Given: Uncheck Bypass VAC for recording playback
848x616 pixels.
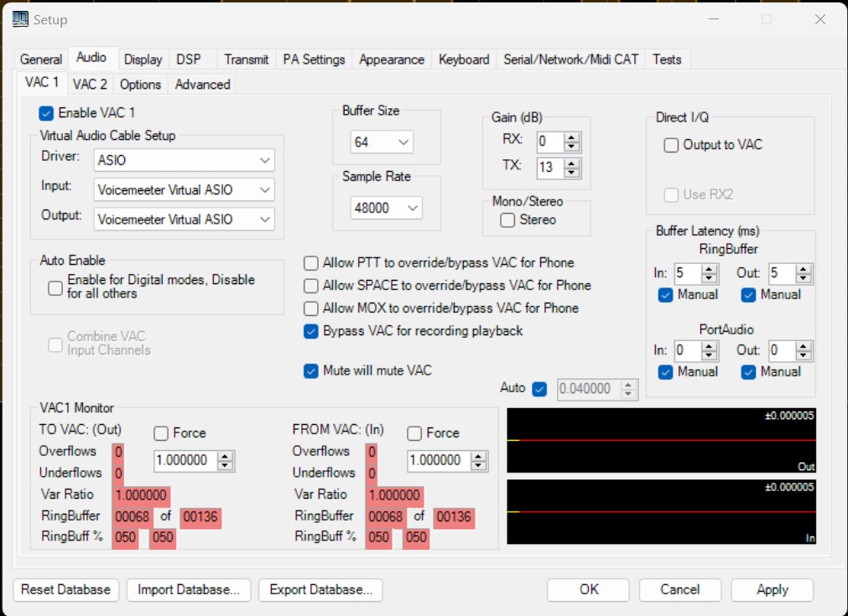Looking at the screenshot, I should [310, 330].
